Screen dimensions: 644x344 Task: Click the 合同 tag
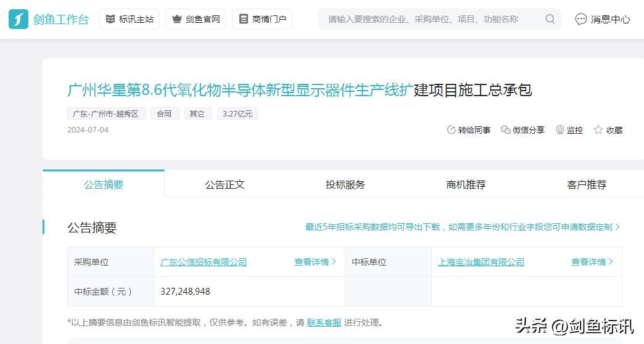coord(165,113)
